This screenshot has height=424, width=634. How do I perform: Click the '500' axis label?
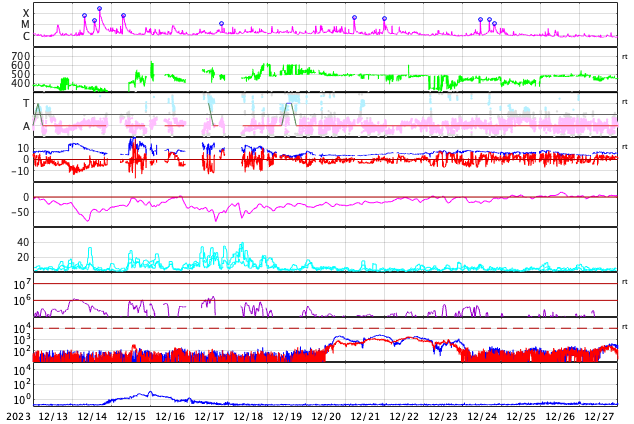[21, 74]
